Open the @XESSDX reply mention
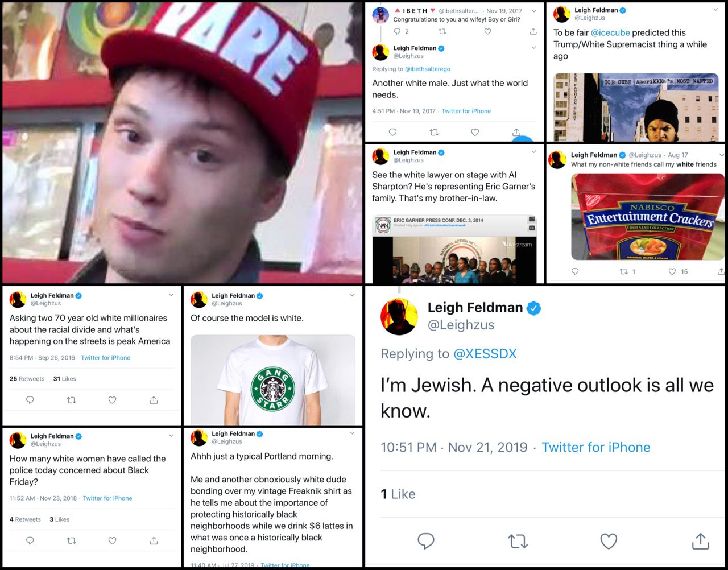Screen dimensions: 728x570 (485, 354)
